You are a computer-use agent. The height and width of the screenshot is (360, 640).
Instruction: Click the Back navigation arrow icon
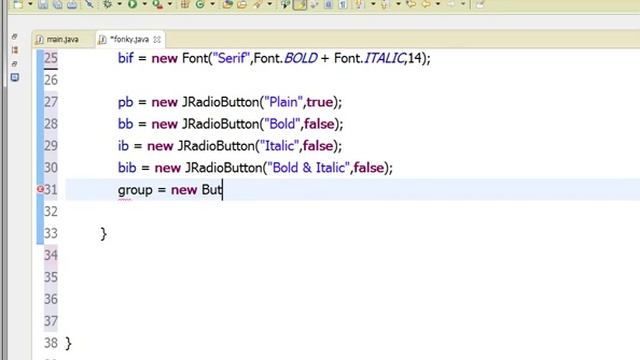click(x=426, y=4)
